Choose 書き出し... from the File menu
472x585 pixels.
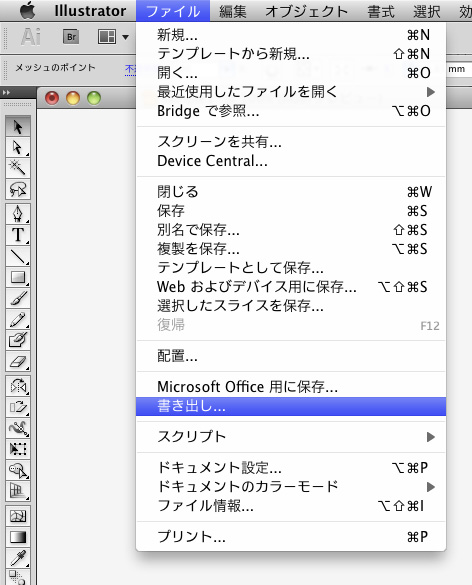pyautogui.click(x=291, y=406)
